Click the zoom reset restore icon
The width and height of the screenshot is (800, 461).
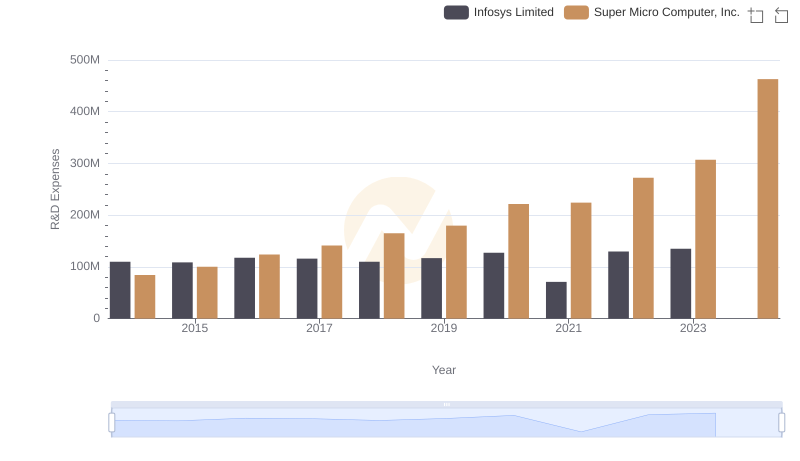pos(781,15)
